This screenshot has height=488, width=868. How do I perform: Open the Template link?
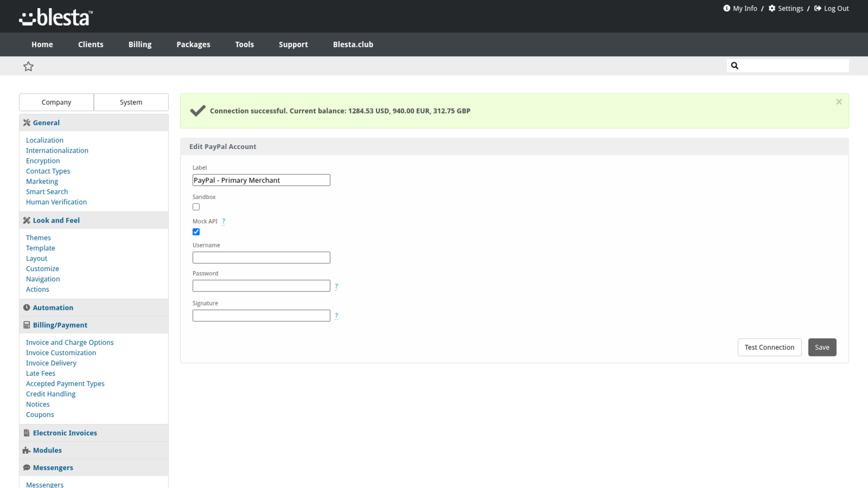[41, 249]
